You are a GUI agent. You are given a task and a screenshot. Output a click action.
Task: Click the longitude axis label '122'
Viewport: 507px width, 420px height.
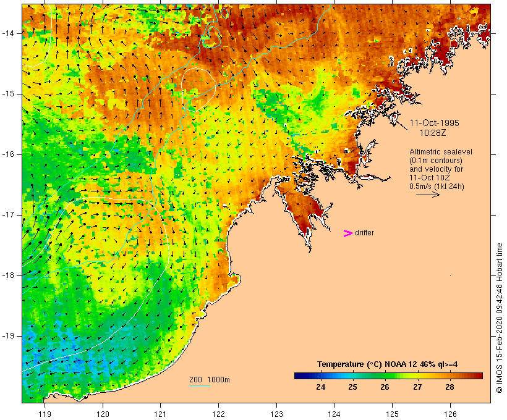219,414
